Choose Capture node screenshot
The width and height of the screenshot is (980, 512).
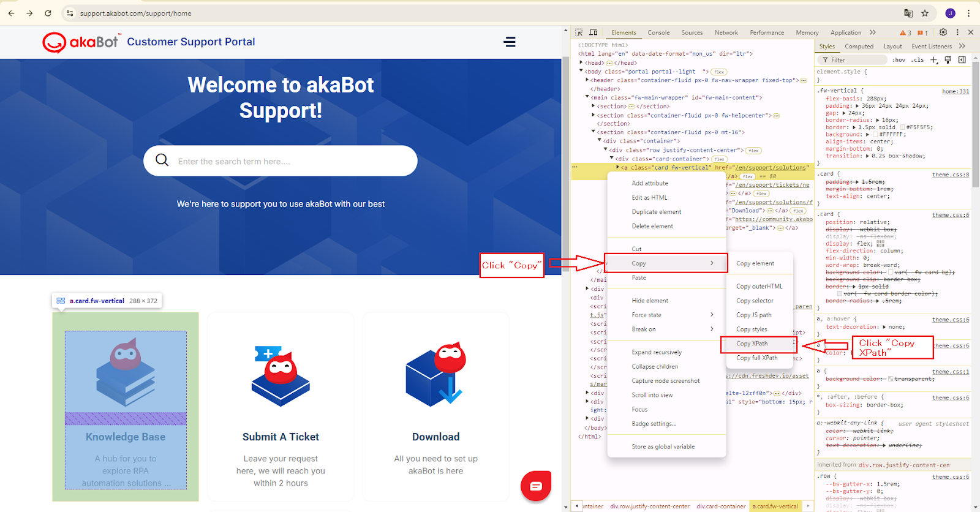[666, 380]
